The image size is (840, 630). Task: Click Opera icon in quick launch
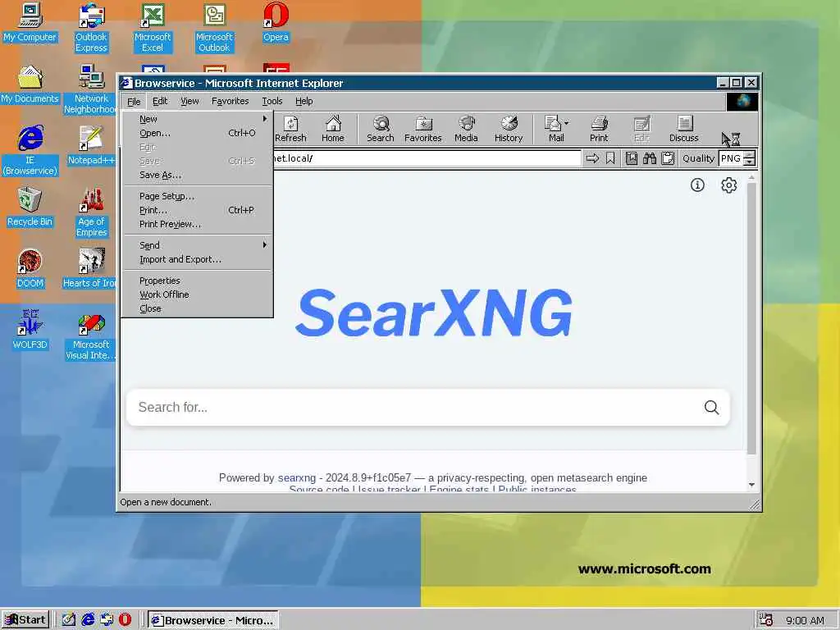[125, 619]
